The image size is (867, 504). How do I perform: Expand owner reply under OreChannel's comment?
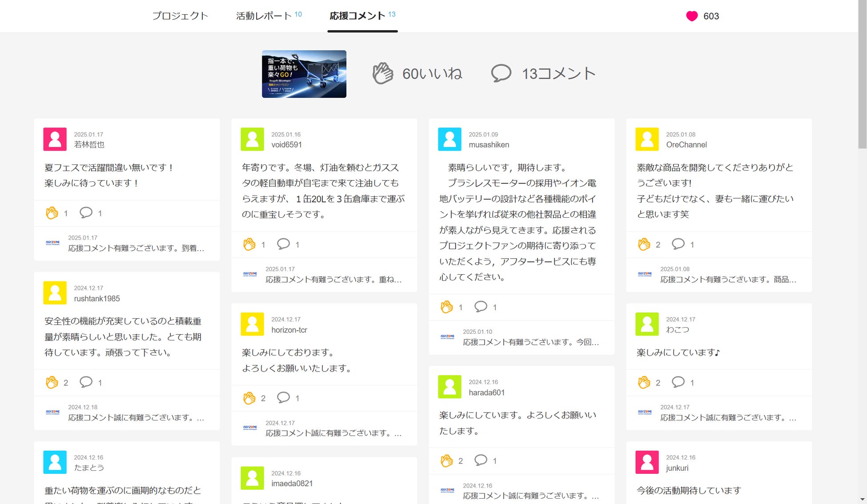coord(728,279)
